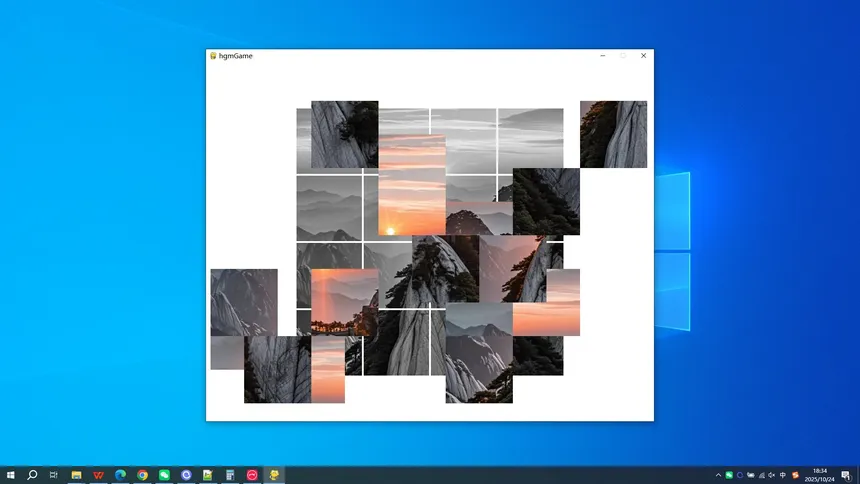The width and height of the screenshot is (860, 484).
Task: Minimize the hgmGame window
Action: tap(602, 56)
